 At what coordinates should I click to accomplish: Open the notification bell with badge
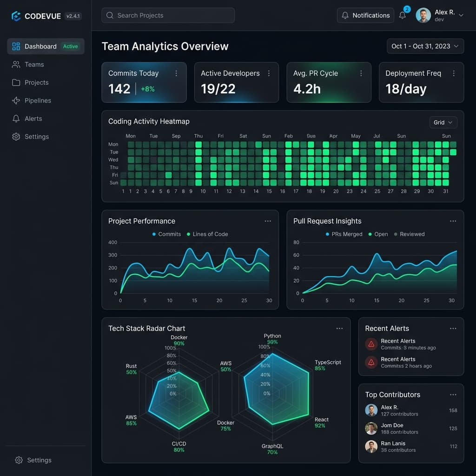coord(403,15)
